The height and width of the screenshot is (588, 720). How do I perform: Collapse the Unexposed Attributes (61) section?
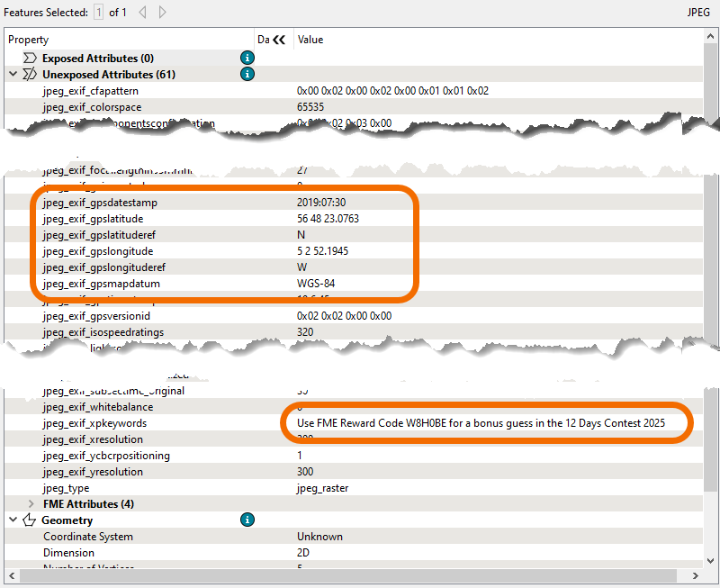tap(12, 74)
